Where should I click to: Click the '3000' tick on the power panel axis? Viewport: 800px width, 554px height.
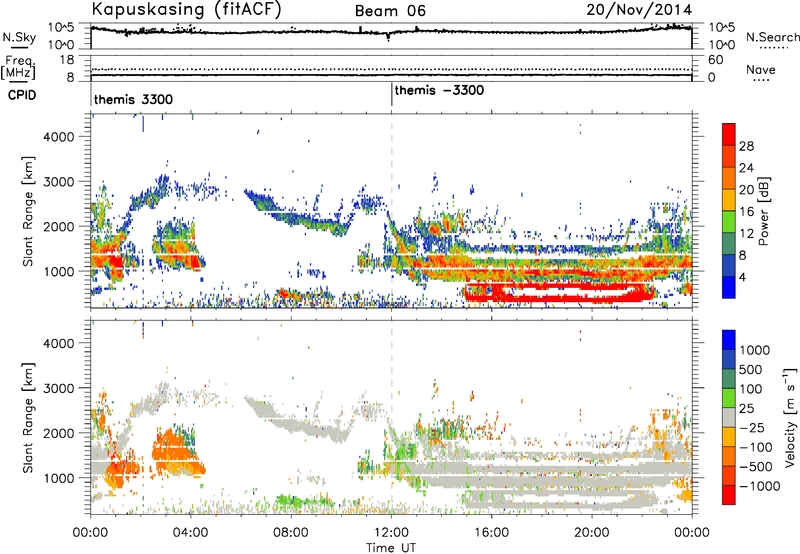click(58, 182)
